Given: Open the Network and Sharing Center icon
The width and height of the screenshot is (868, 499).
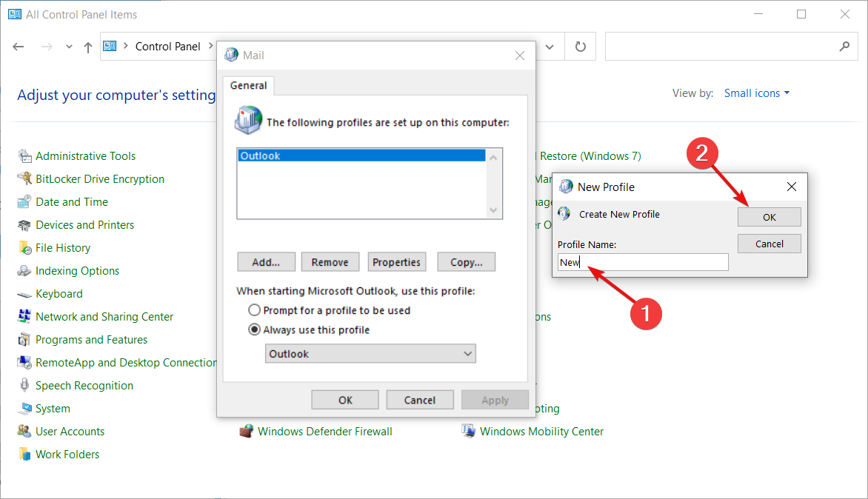Looking at the screenshot, I should pyautogui.click(x=24, y=316).
